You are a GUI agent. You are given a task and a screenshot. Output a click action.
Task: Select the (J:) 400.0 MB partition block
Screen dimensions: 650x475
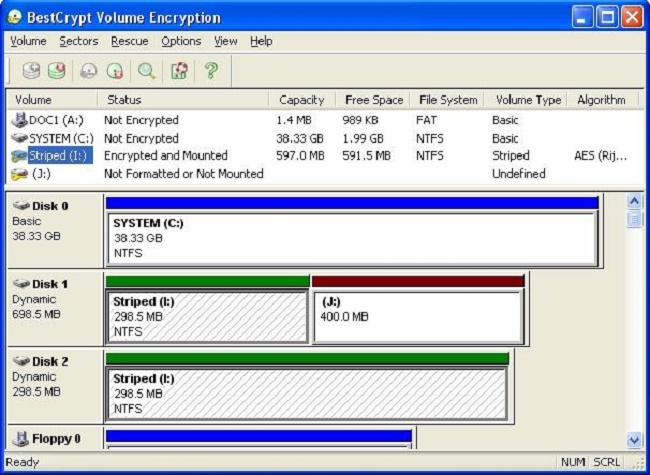[418, 317]
